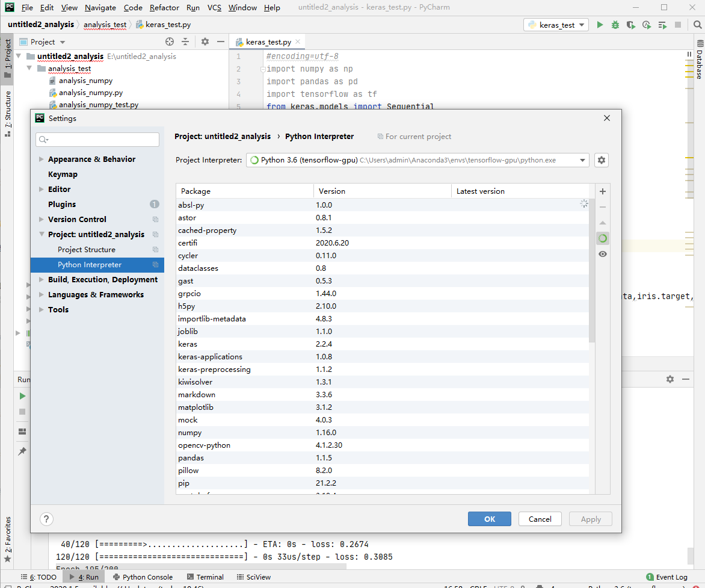The width and height of the screenshot is (705, 588).
Task: Click the Search Everywhere magnifier icon
Action: click(697, 25)
